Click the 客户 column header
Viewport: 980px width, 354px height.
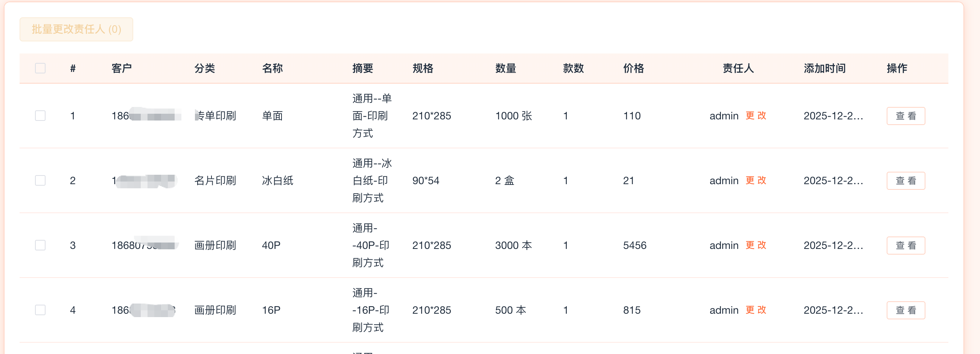tap(121, 68)
